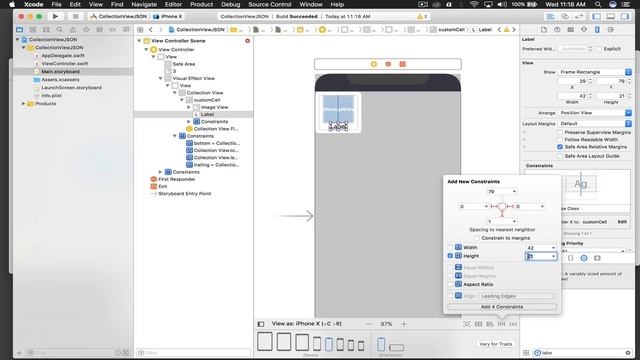Check Follow Readable Width
This screenshot has width=640, height=360.
coord(560,140)
